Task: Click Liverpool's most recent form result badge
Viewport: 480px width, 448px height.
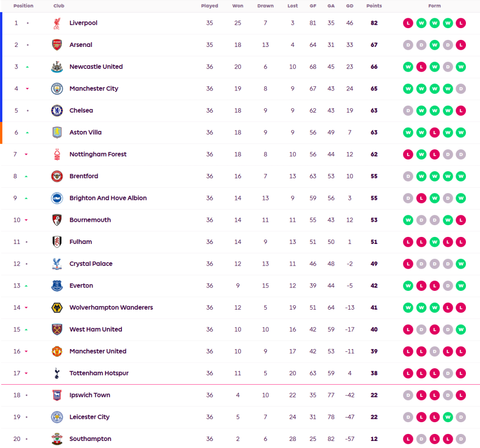Action: point(461,23)
